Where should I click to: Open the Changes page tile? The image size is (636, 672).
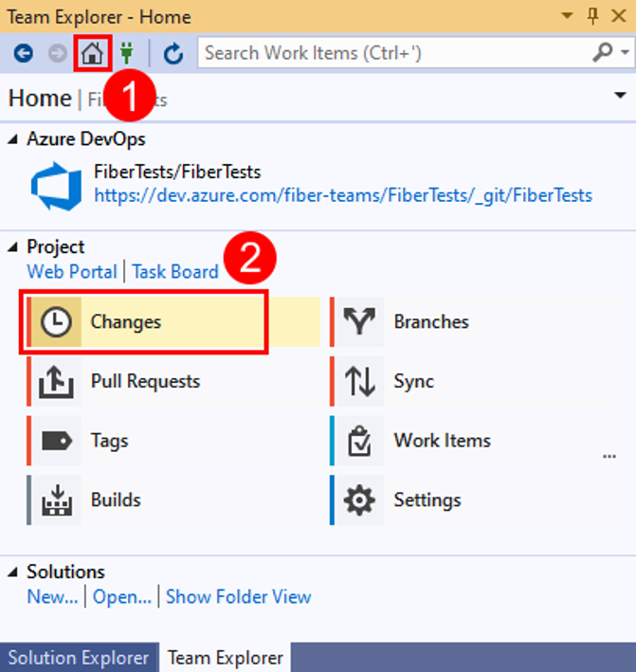pyautogui.click(x=173, y=322)
